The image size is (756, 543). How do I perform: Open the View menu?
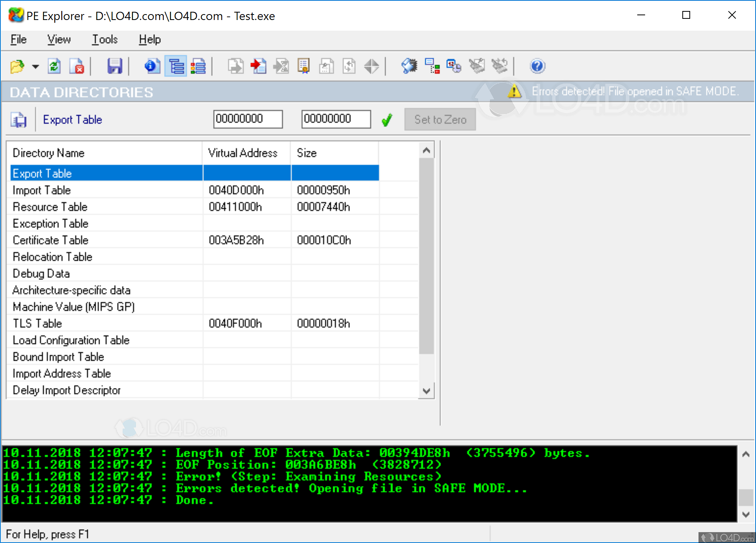pyautogui.click(x=59, y=40)
